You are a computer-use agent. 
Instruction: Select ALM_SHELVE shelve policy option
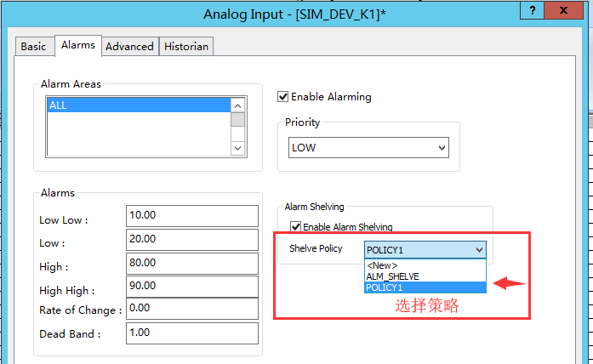[x=425, y=276]
